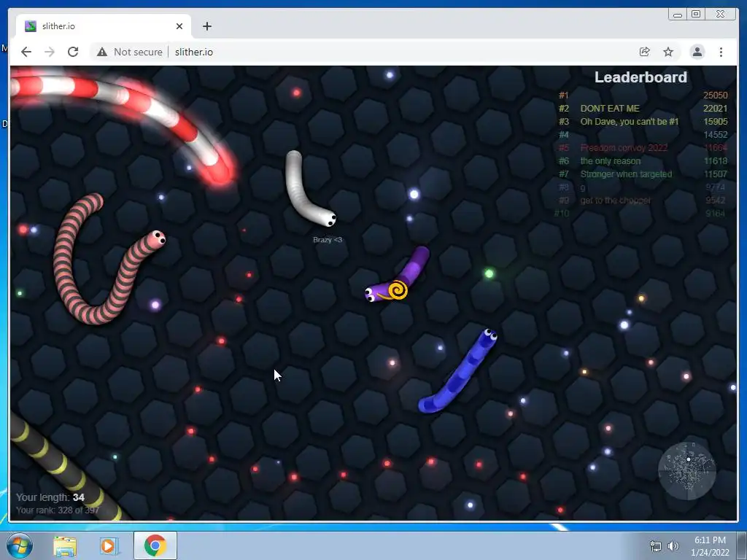
Task: Click the blue snake's head
Action: click(x=489, y=335)
